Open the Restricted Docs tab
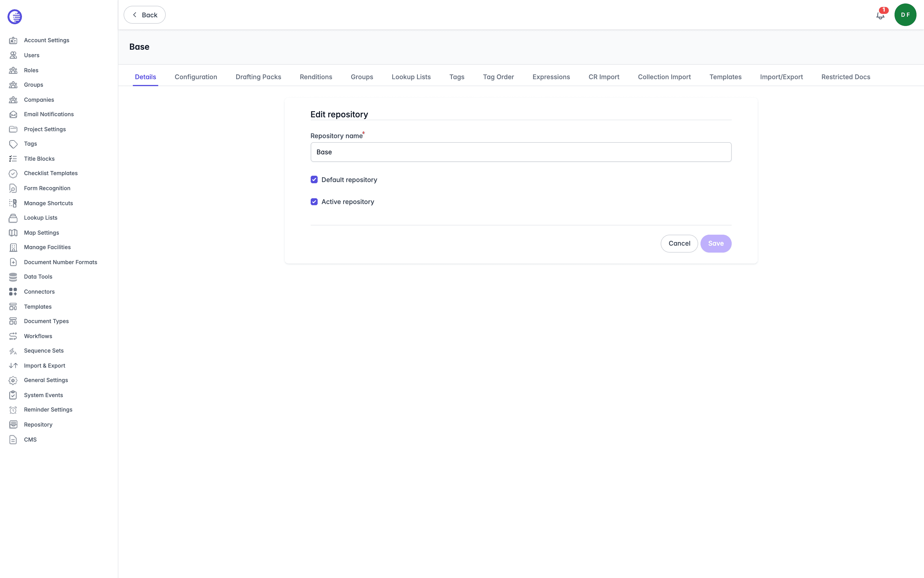Viewport: 924px width, 578px height. [x=846, y=77]
